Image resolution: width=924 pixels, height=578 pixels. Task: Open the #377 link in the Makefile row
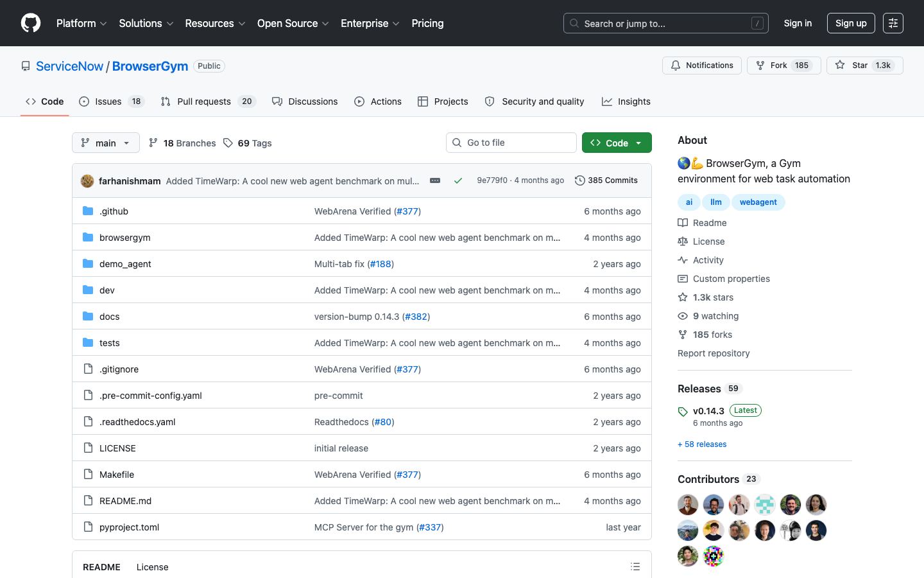(x=407, y=475)
